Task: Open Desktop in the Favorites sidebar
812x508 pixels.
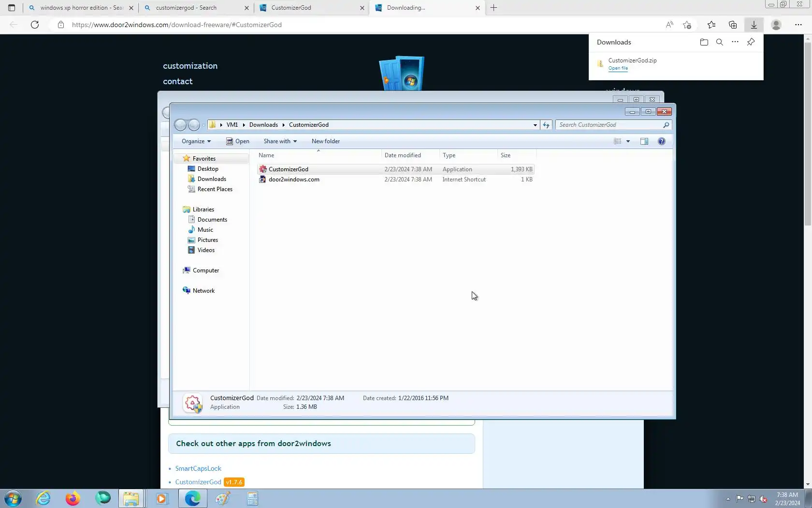Action: pyautogui.click(x=208, y=169)
